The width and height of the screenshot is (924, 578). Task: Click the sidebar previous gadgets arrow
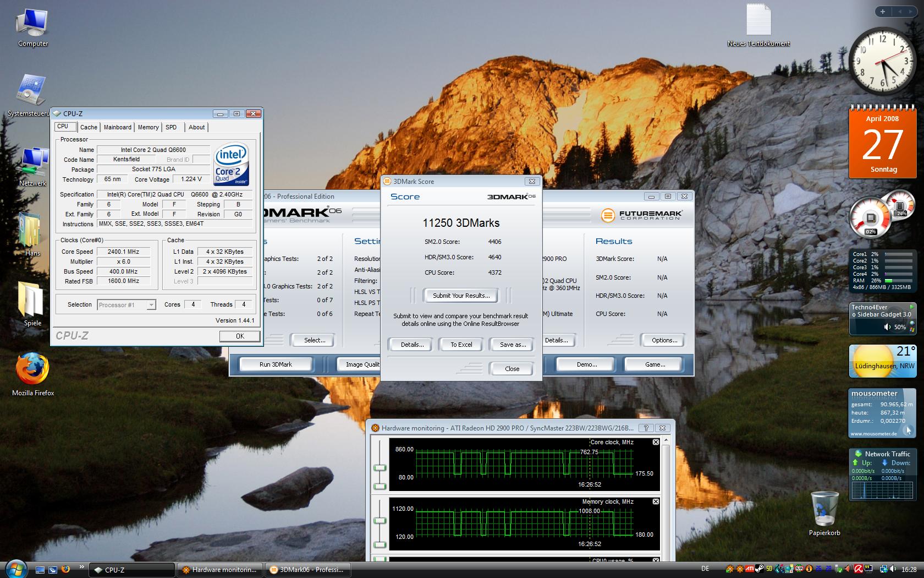(900, 11)
